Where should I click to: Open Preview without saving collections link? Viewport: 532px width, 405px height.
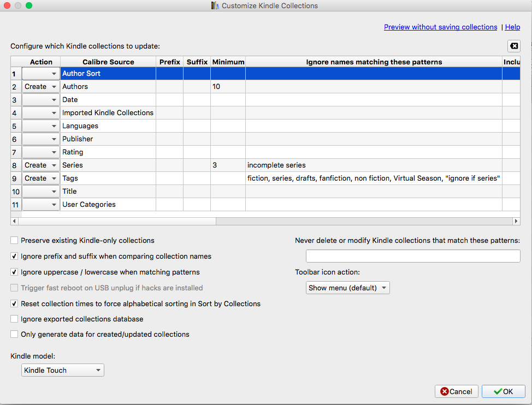point(440,27)
